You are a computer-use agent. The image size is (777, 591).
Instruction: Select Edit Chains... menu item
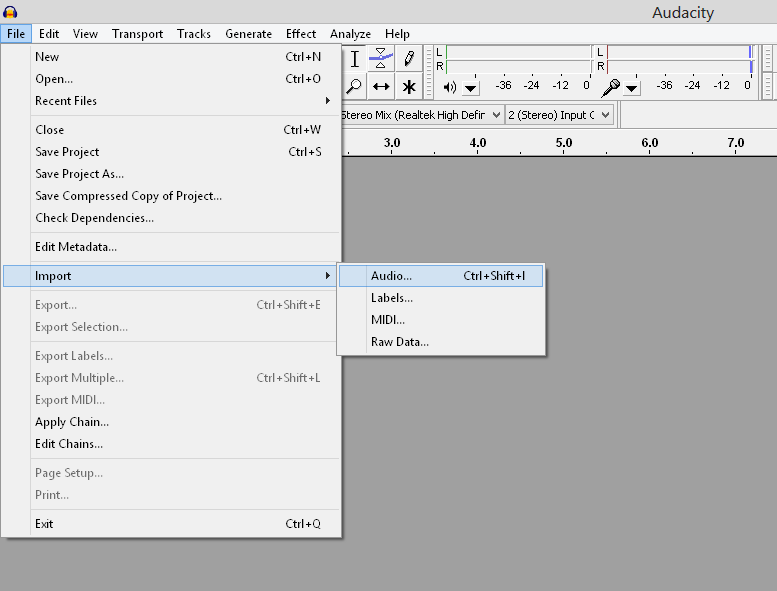click(171, 444)
